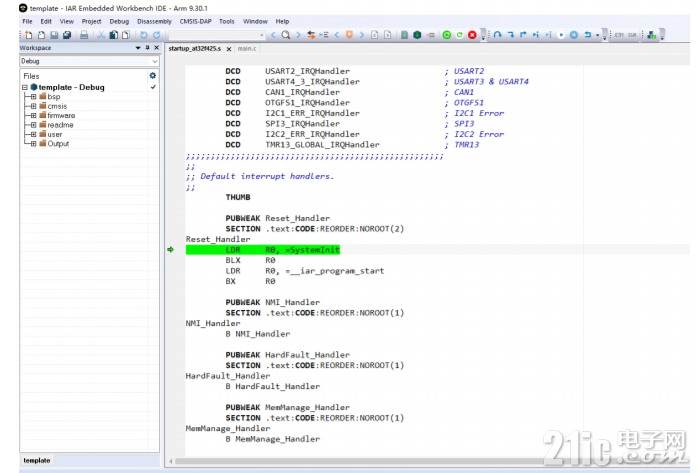This screenshot has width=697, height=473.
Task: Expand the cmsis folder
Action: point(33,106)
